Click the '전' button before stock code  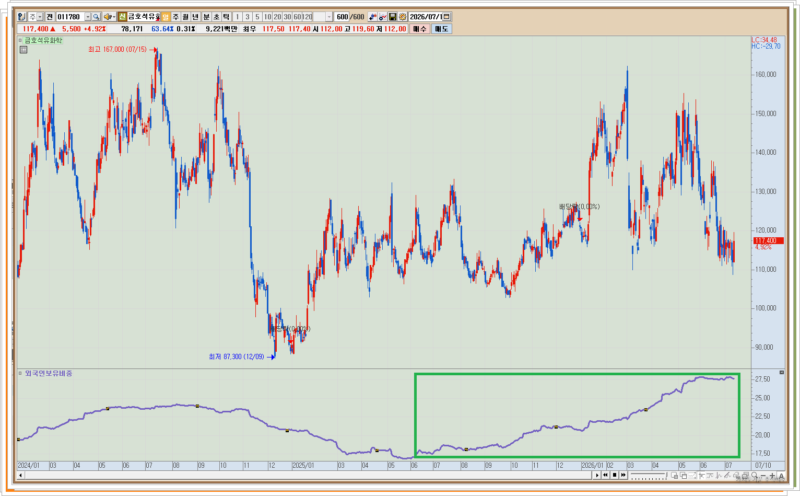49,17
